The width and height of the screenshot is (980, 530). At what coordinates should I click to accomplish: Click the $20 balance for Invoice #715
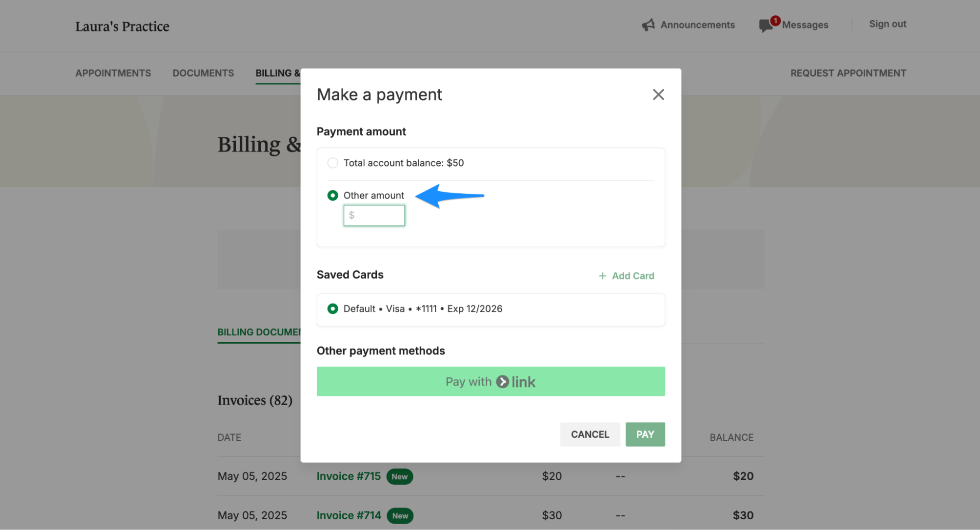pos(743,476)
